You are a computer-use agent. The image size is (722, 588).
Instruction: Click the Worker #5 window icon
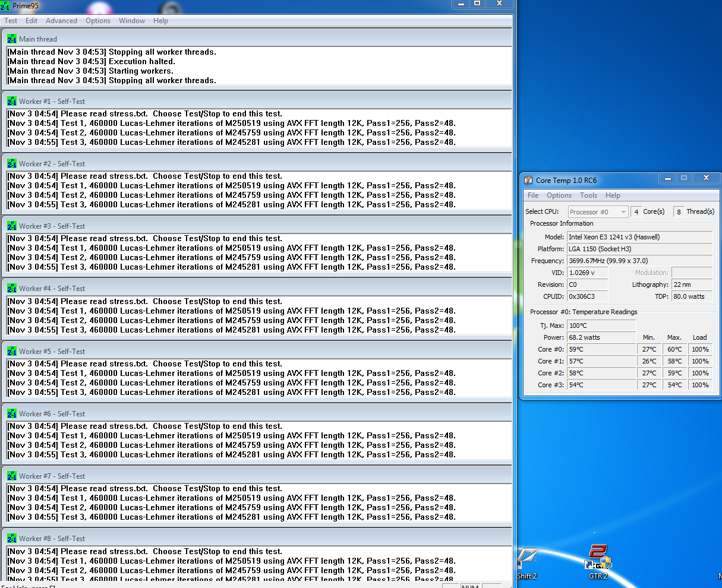pos(12,351)
